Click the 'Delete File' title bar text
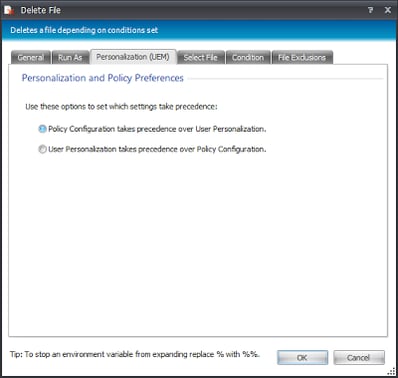Viewport: 398px width, 378px height. point(41,10)
